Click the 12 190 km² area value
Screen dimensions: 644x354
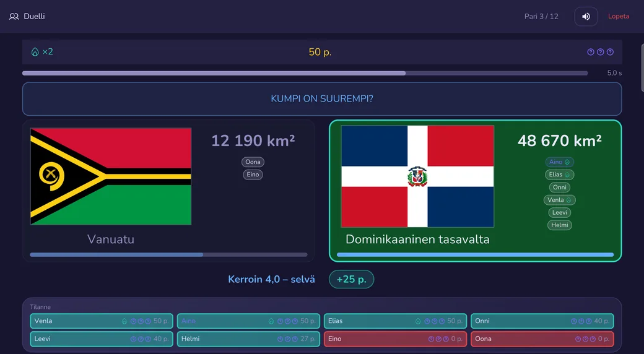253,141
